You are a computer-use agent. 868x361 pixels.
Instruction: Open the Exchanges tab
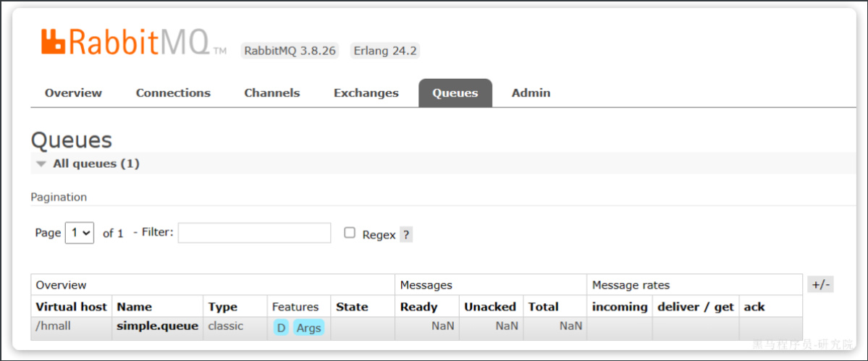tap(366, 93)
